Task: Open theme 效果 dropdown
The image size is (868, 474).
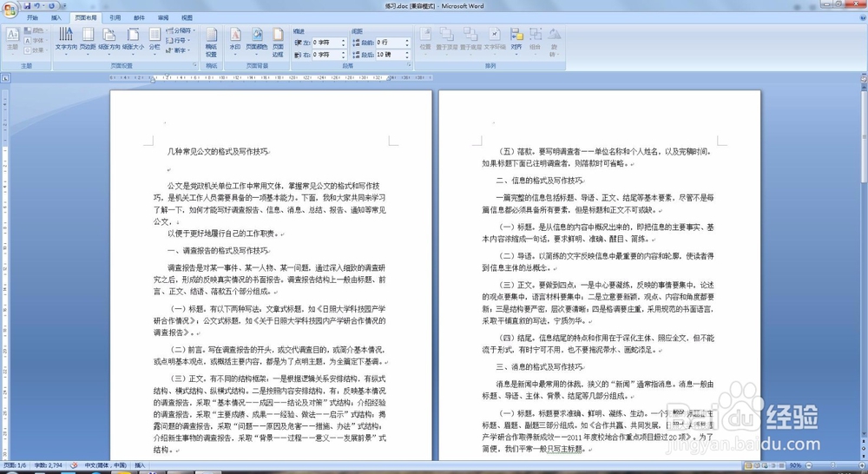Action: [x=35, y=49]
